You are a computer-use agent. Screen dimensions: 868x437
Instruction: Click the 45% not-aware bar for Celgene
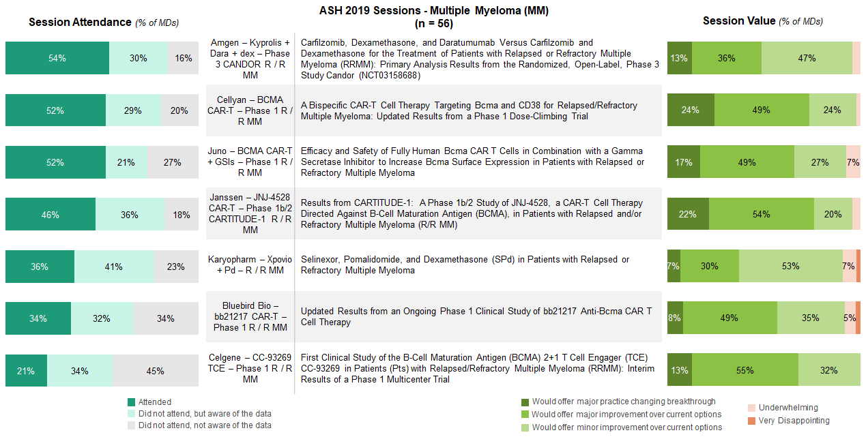156,370
